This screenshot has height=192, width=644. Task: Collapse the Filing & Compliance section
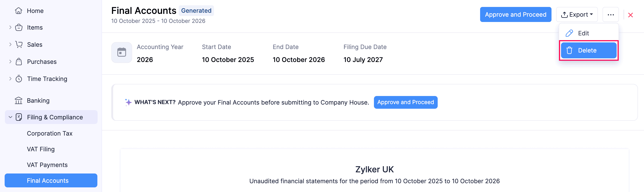click(x=10, y=117)
